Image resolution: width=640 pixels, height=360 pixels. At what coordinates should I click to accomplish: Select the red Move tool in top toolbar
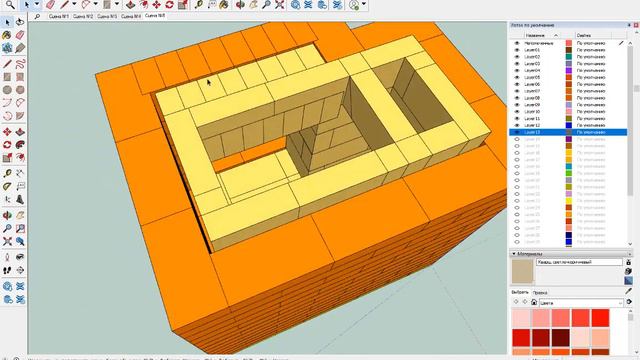pos(157,4)
